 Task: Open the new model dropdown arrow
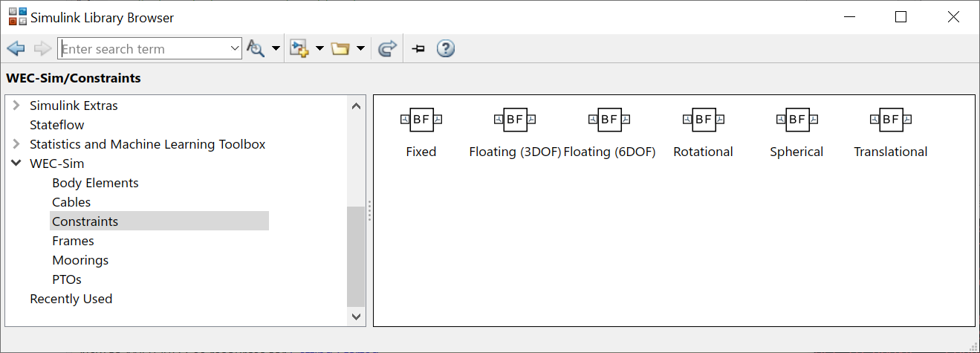319,49
